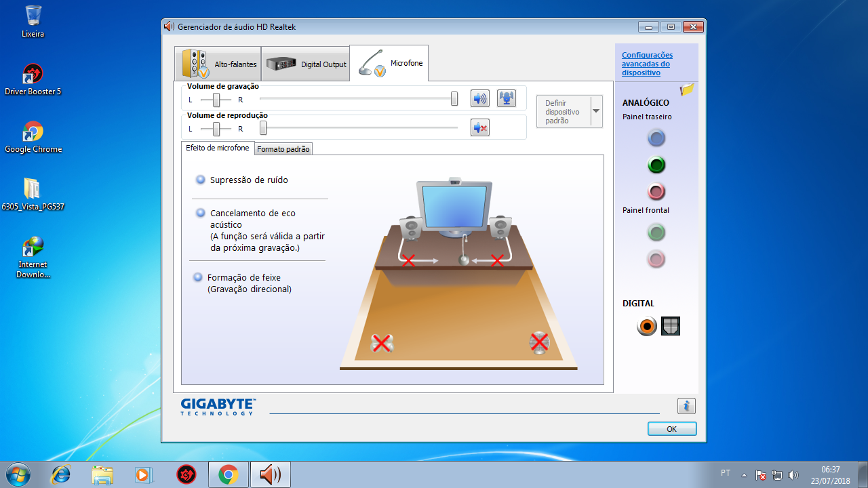This screenshot has width=868, height=488.
Task: Unmute the playback volume speaker icon
Action: click(x=480, y=127)
